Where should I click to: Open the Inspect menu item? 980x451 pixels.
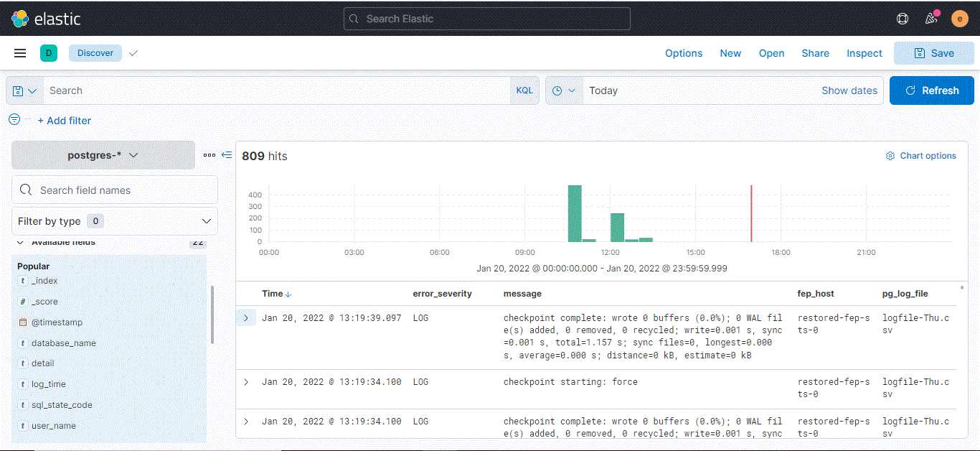tap(864, 53)
